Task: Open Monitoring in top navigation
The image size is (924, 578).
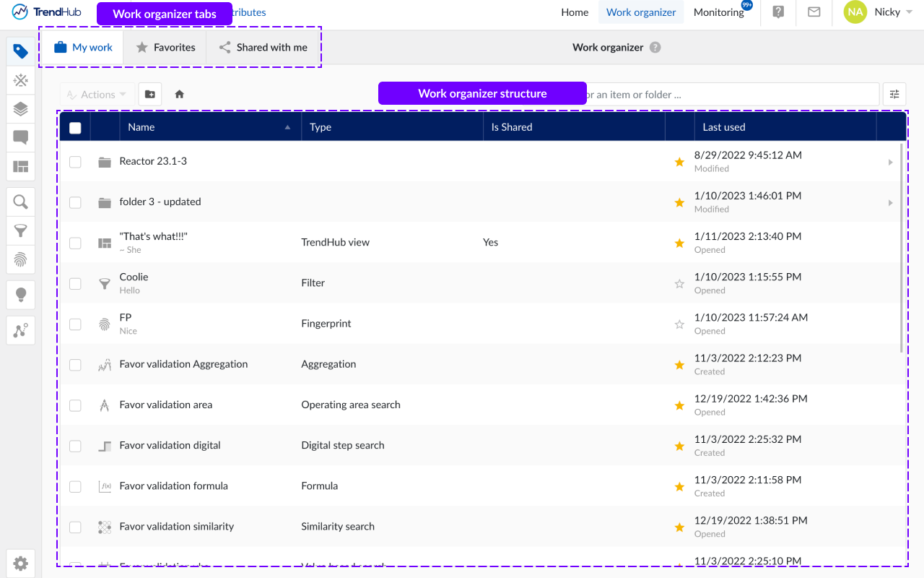Action: click(x=718, y=12)
